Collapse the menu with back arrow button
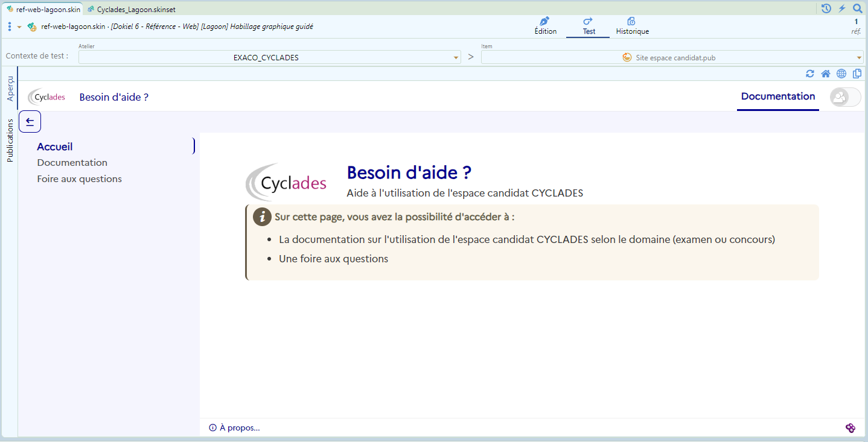The image size is (868, 442). tap(30, 122)
